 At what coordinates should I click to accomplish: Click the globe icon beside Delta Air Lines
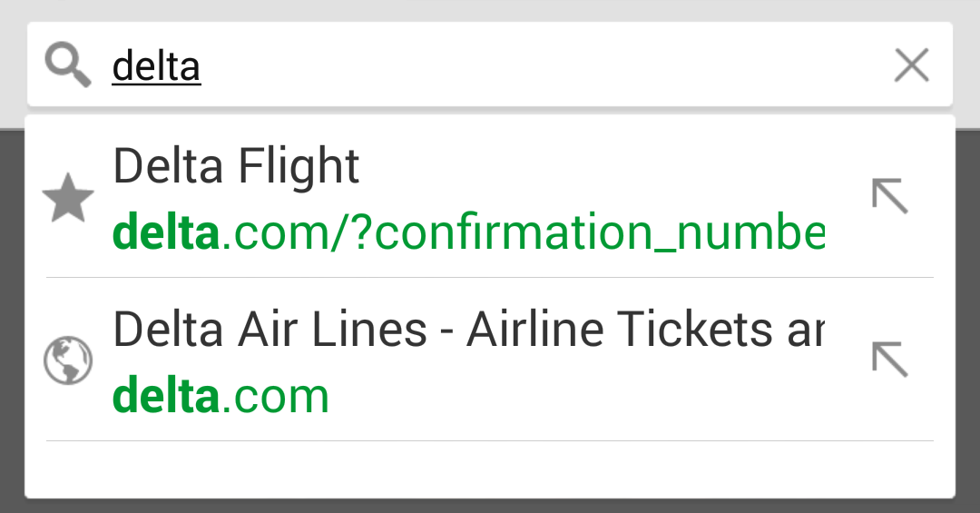point(68,361)
